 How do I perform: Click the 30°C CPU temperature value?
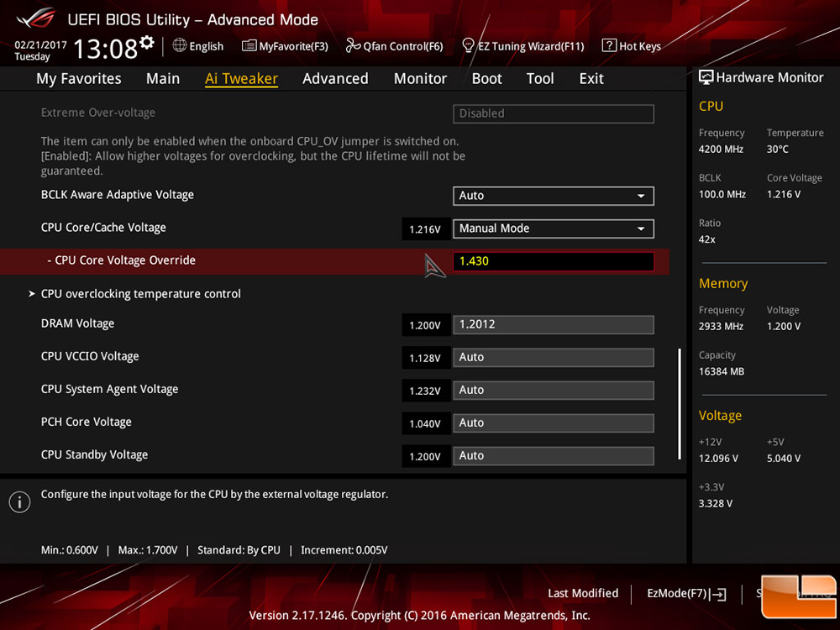tap(777, 150)
